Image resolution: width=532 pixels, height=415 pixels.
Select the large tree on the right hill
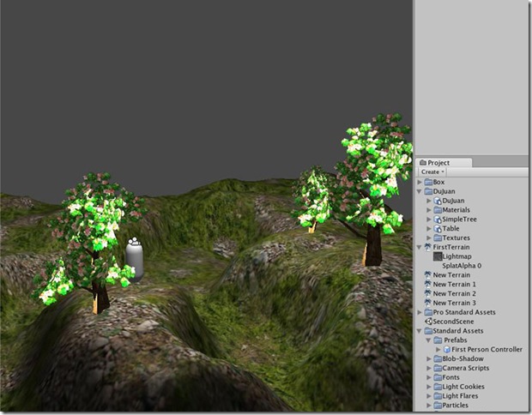pyautogui.click(x=372, y=189)
